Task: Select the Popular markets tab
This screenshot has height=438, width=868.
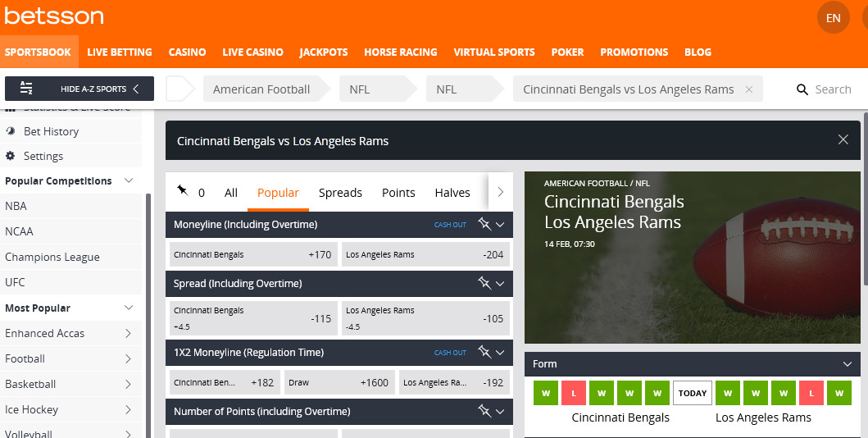Action: (x=278, y=193)
